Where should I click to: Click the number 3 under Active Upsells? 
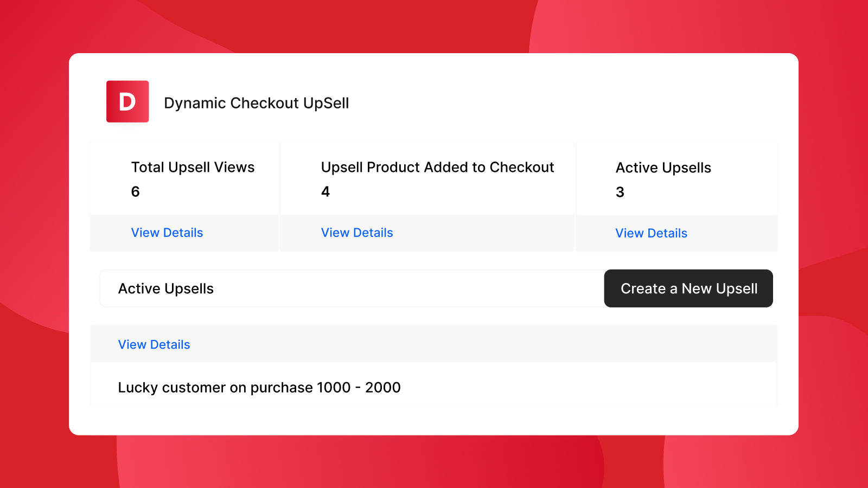620,191
